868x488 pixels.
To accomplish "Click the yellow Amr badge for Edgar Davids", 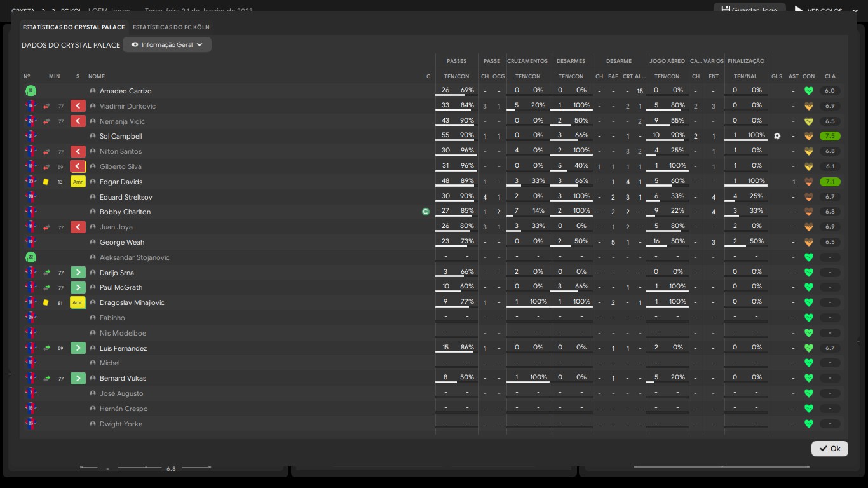I will click(78, 182).
